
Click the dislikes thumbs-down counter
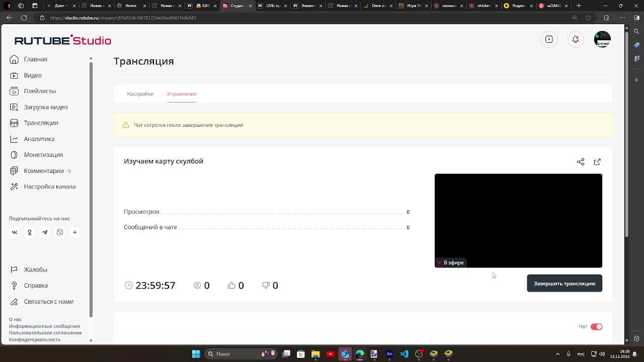tap(270, 286)
